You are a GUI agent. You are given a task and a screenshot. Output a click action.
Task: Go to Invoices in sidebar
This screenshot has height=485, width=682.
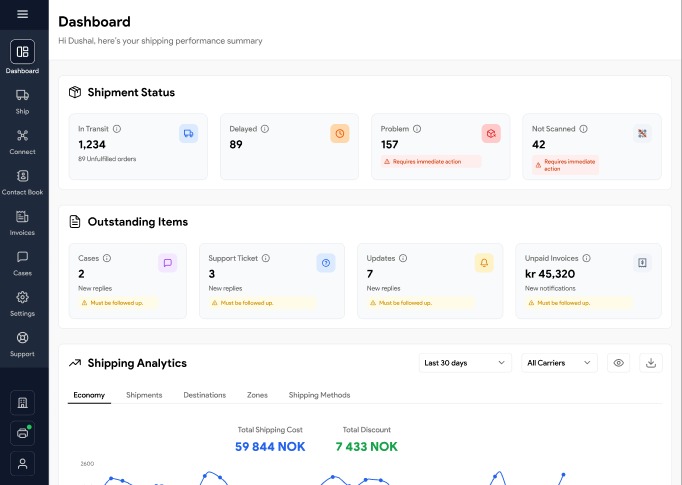[22, 217]
